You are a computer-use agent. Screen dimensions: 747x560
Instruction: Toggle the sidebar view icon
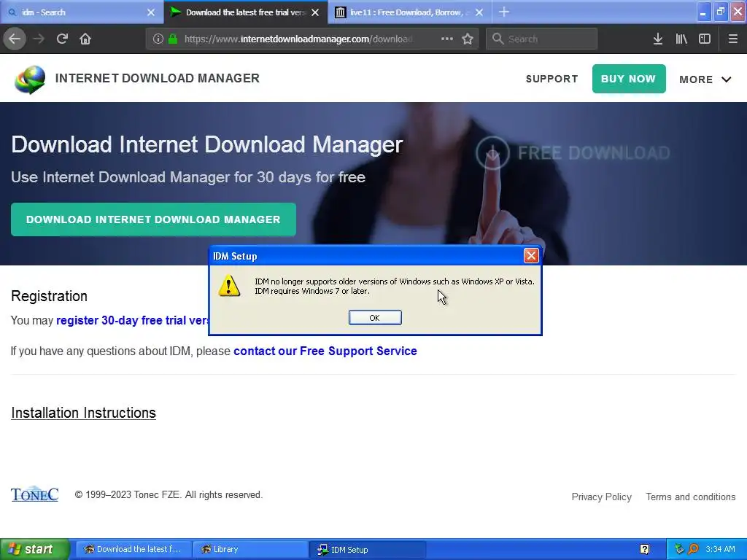click(x=705, y=39)
